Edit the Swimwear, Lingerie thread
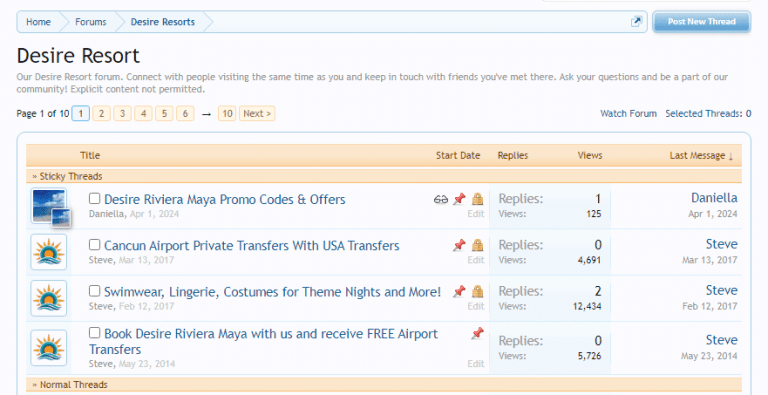Screen dimensions: 768x395 coord(476,306)
